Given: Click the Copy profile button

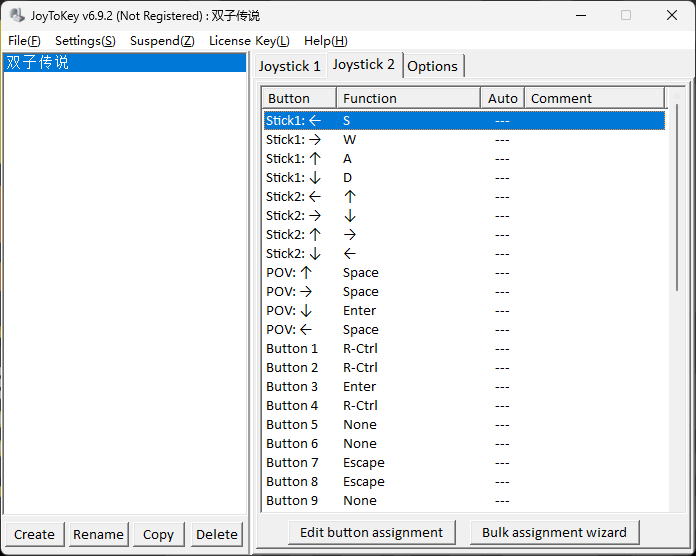Looking at the screenshot, I should tap(158, 534).
